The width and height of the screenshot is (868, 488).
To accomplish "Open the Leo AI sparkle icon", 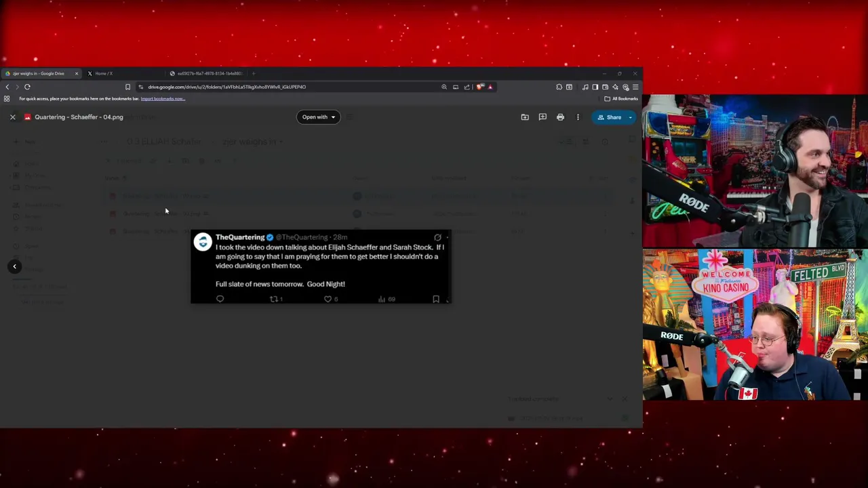I will pos(615,87).
